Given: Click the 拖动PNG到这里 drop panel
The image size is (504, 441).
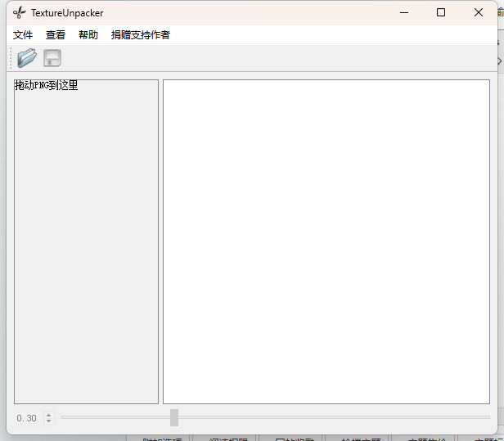Looking at the screenshot, I should (x=86, y=241).
